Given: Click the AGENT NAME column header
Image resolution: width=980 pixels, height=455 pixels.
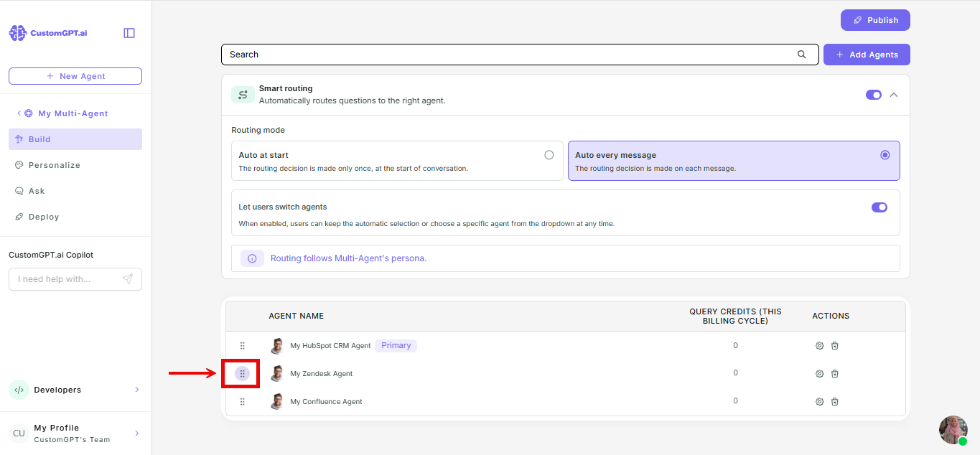Looking at the screenshot, I should [x=297, y=316].
